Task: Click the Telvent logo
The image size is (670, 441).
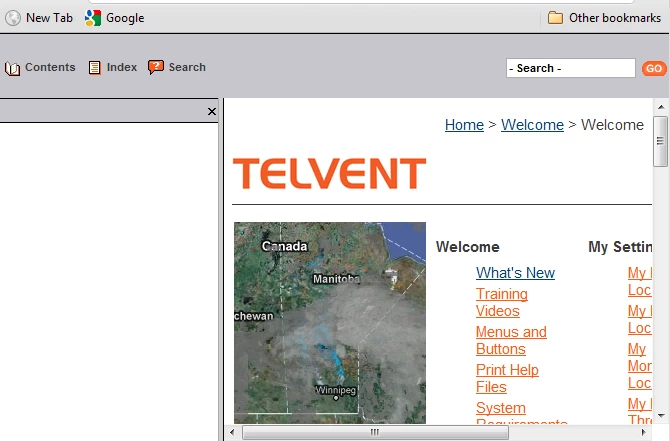Action: [329, 173]
